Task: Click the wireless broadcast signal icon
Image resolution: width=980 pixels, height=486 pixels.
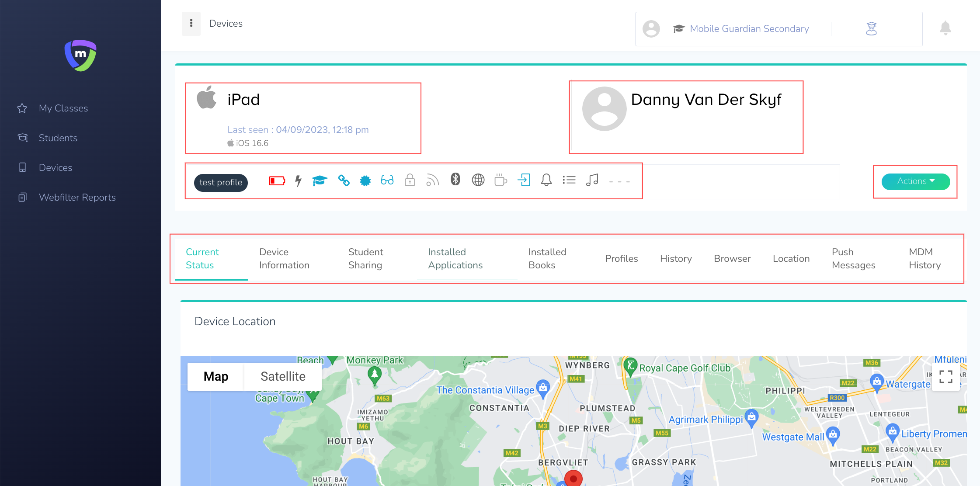Action: pos(432,180)
